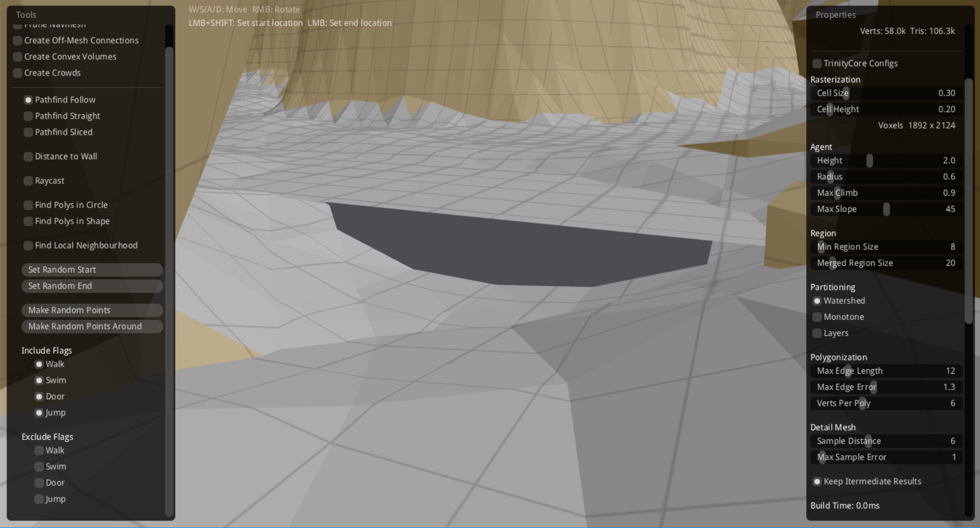Enable Door in Exclude Flags
Image resolution: width=980 pixels, height=528 pixels.
(x=50, y=483)
